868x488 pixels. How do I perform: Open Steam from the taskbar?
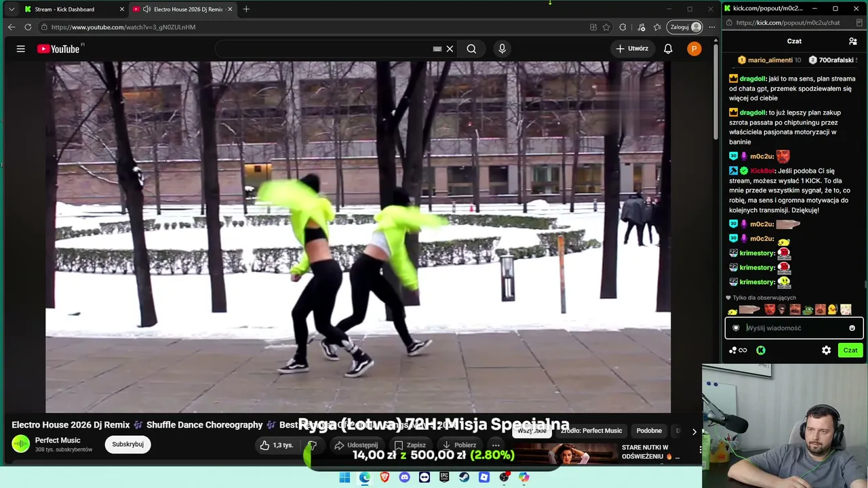click(x=464, y=477)
